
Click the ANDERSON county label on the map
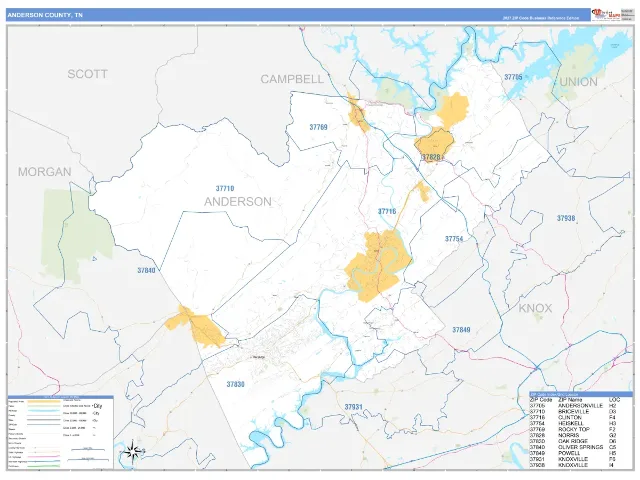click(x=238, y=202)
